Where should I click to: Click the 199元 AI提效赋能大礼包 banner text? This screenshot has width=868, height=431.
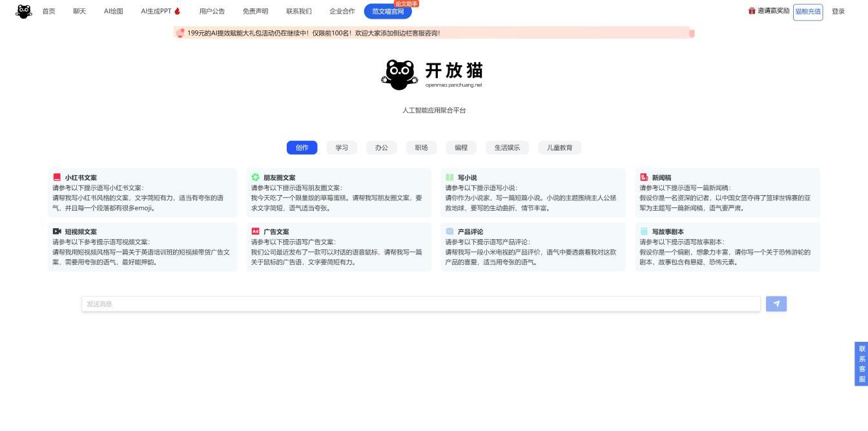(313, 33)
